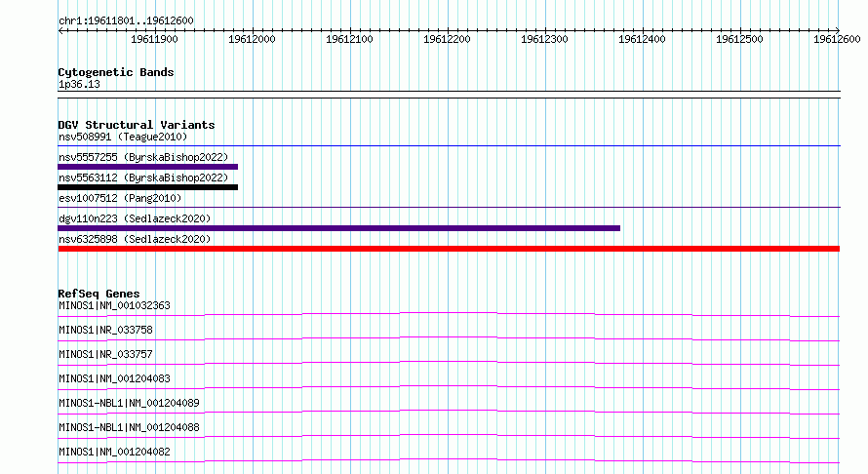868x474 pixels.
Task: Click ruler tick label 19611900
Action: (x=154, y=39)
